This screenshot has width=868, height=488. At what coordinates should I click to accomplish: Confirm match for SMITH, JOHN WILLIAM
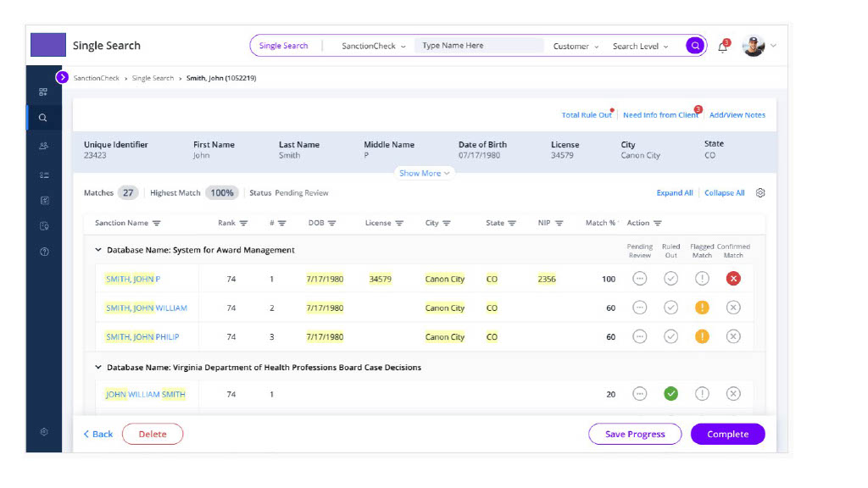click(733, 308)
